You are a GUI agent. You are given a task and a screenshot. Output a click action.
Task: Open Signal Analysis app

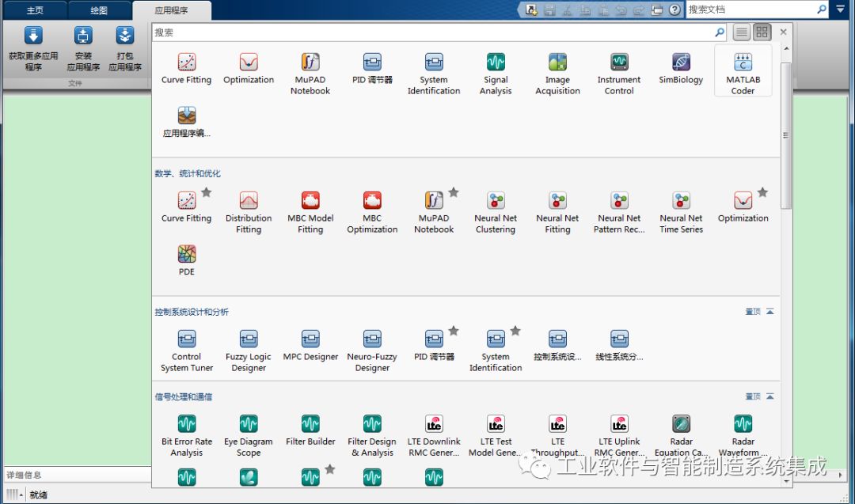496,74
